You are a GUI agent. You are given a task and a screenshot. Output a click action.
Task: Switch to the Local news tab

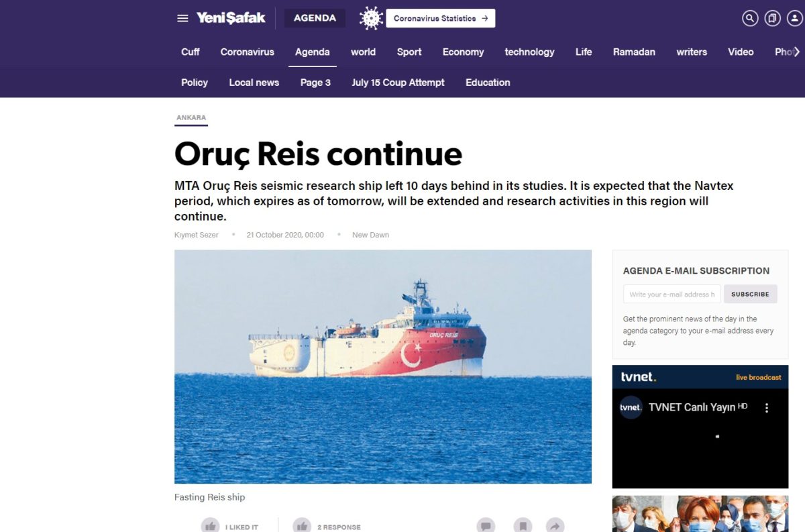click(254, 83)
